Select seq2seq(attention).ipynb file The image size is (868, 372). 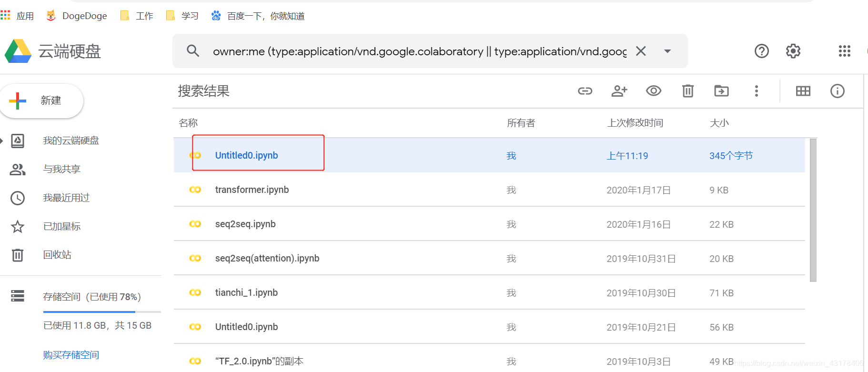click(x=489, y=258)
